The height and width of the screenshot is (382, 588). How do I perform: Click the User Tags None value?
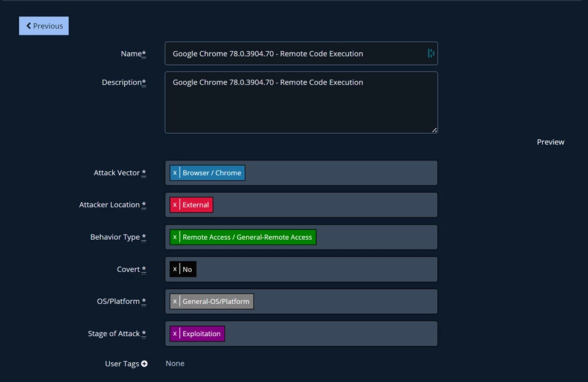[x=175, y=363]
